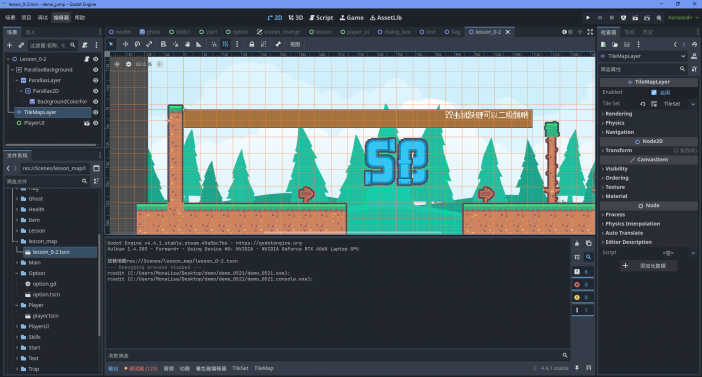This screenshot has width=702, height=377.
Task: Activate the ruler measuring tool
Action: pyautogui.click(x=199, y=44)
